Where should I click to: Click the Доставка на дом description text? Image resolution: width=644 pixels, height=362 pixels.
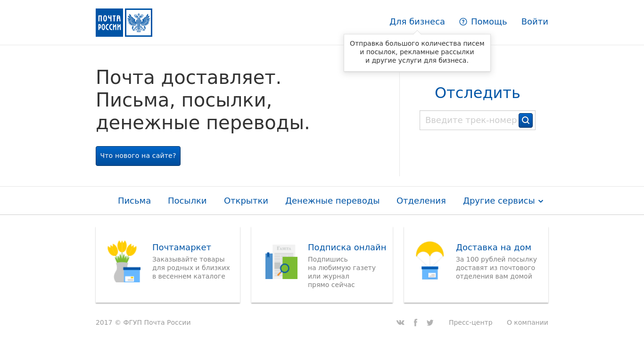[496, 268]
